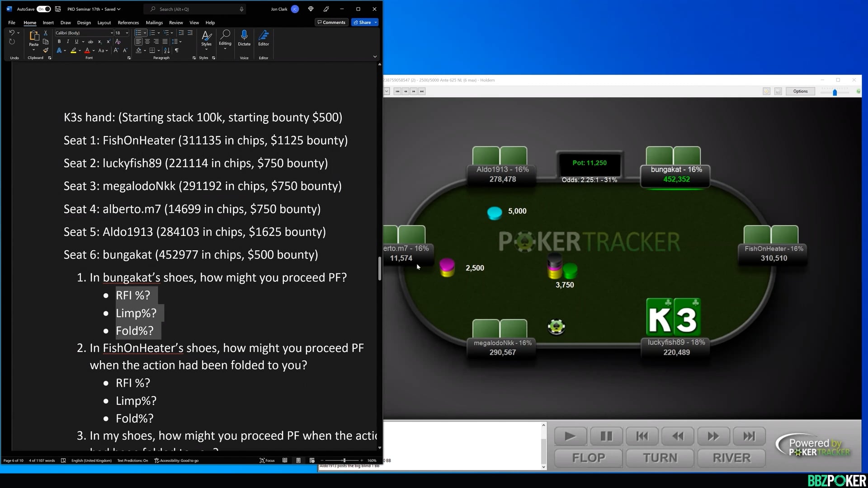This screenshot has height=488, width=868.
Task: Expand the text highlight color dropdown
Action: (x=80, y=51)
